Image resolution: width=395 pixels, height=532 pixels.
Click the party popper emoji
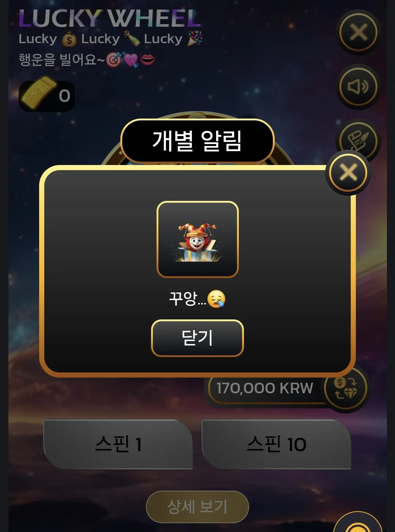pos(195,39)
